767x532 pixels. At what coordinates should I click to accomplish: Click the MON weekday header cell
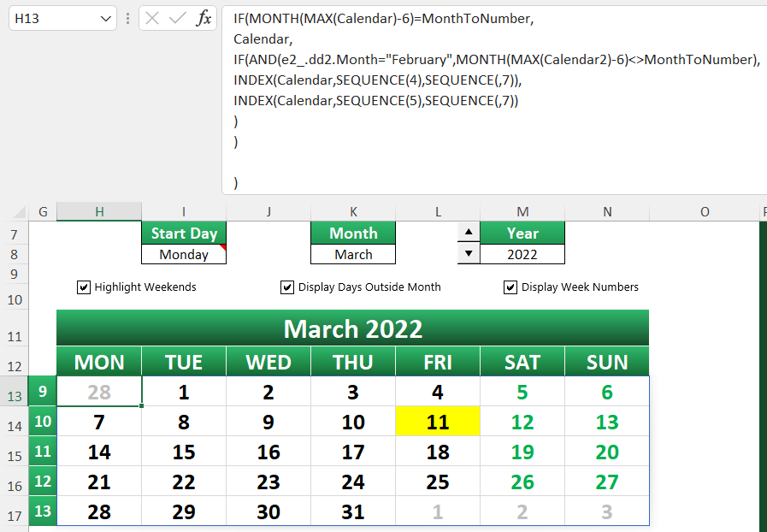pos(99,361)
